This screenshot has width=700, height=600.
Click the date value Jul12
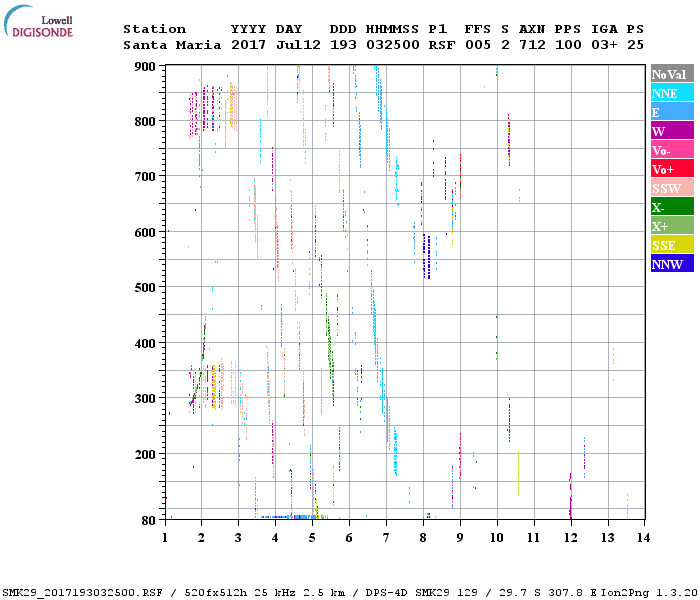tap(298, 45)
